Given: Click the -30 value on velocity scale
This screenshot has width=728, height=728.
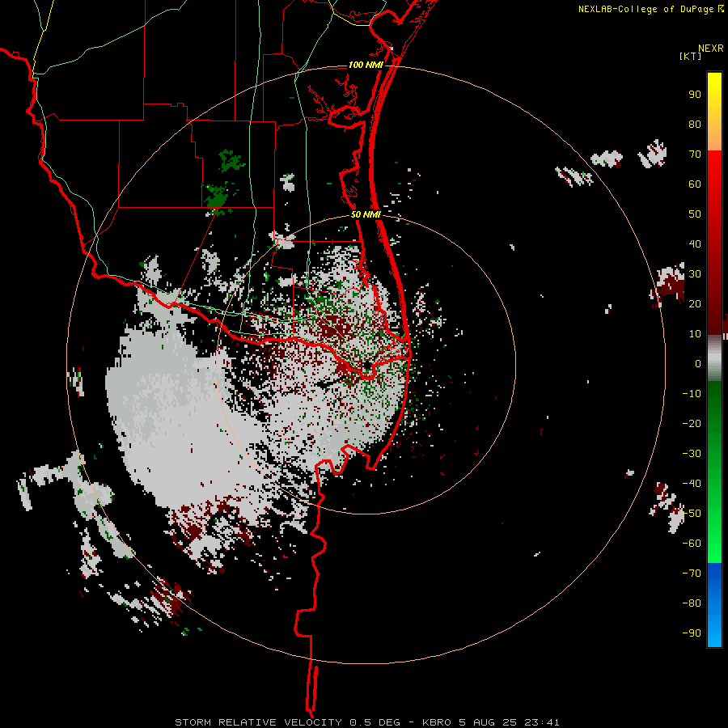Looking at the screenshot, I should tap(692, 454).
